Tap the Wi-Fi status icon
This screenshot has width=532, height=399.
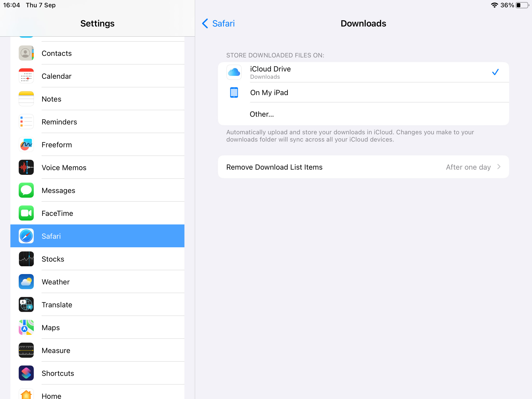pos(494,5)
